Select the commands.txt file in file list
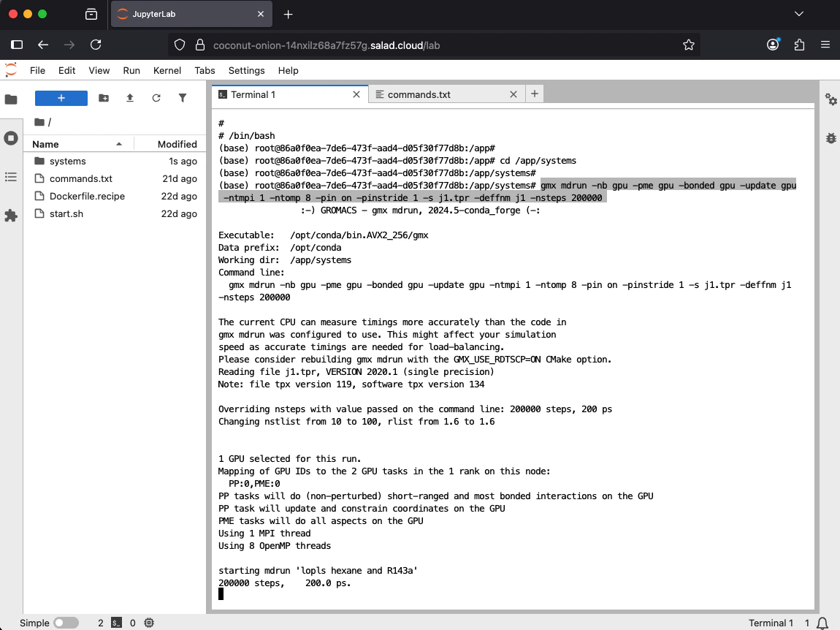 point(115,178)
